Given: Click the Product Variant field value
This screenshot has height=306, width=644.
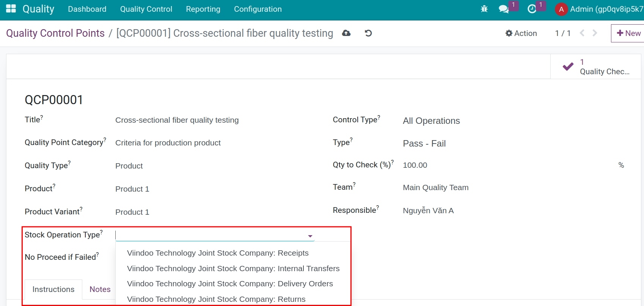Looking at the screenshot, I should (x=132, y=212).
